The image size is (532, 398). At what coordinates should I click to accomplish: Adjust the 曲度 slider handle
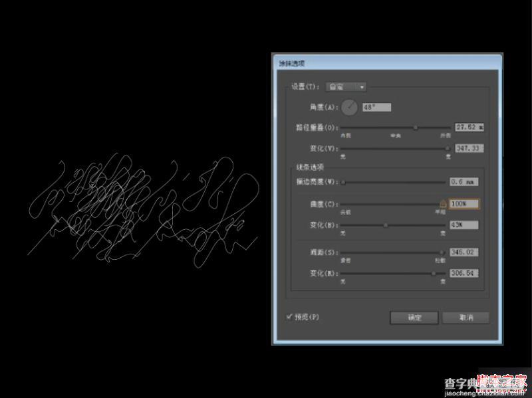pos(443,204)
